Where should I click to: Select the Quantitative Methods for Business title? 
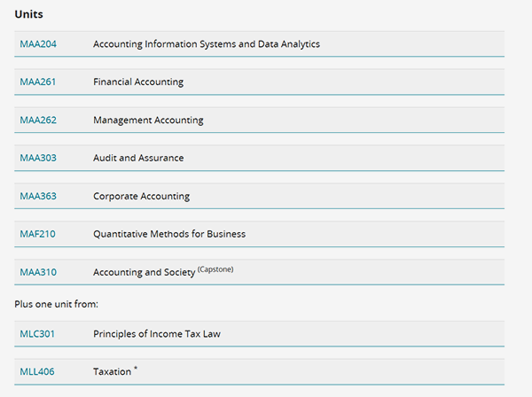point(169,235)
